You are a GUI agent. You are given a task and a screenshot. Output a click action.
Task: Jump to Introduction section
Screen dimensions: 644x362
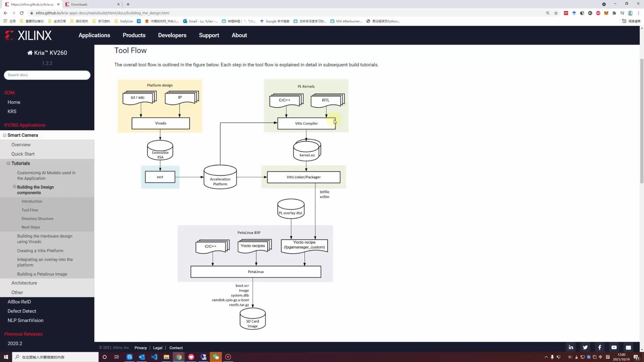(32, 201)
